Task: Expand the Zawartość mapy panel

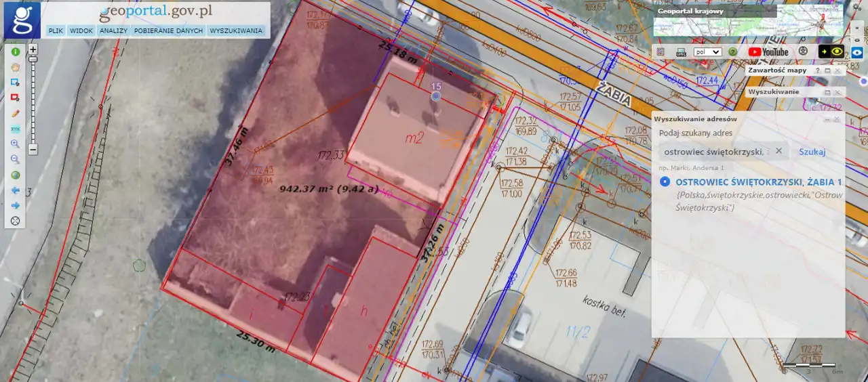Action: [x=827, y=70]
